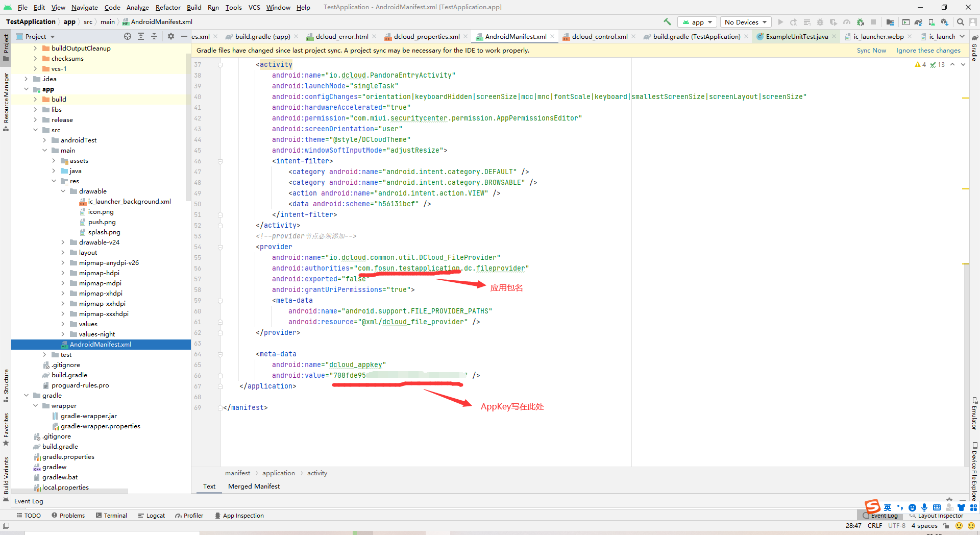The height and width of the screenshot is (535, 980).
Task: Open SDK Manager cube icon
Action: pos(945,22)
